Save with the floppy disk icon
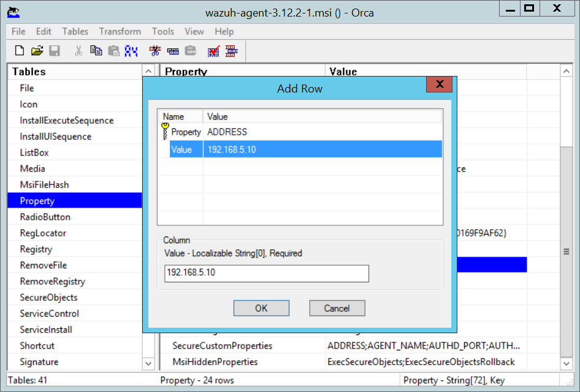580x392 pixels. 55,51
